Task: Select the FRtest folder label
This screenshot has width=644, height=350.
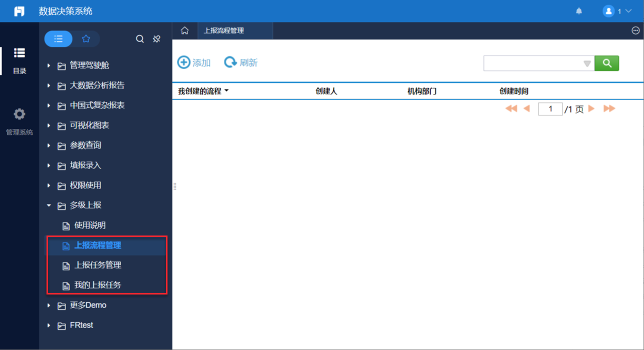Action: [x=81, y=325]
